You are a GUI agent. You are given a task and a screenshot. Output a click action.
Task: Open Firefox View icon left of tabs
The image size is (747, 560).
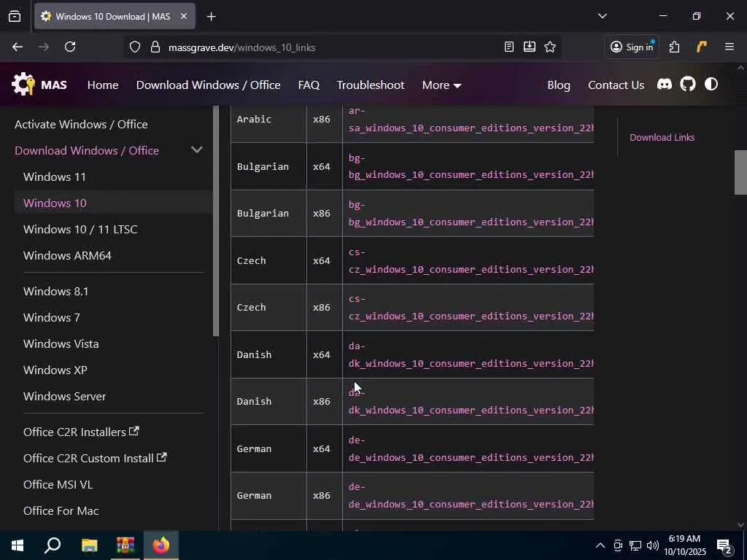pyautogui.click(x=15, y=16)
